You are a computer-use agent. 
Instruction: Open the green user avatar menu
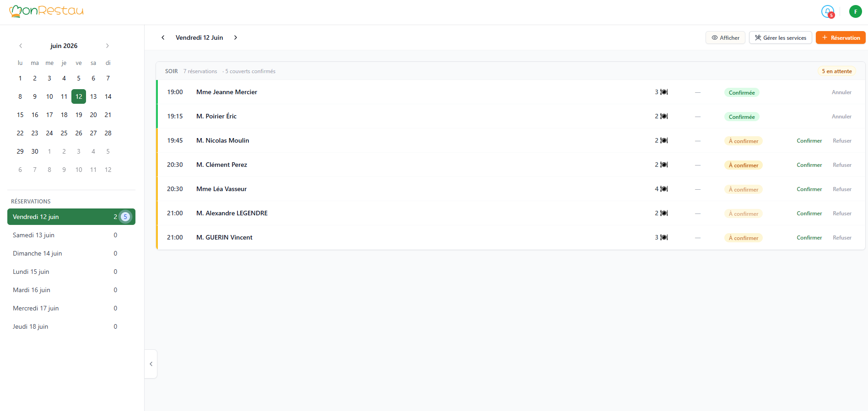click(x=855, y=11)
